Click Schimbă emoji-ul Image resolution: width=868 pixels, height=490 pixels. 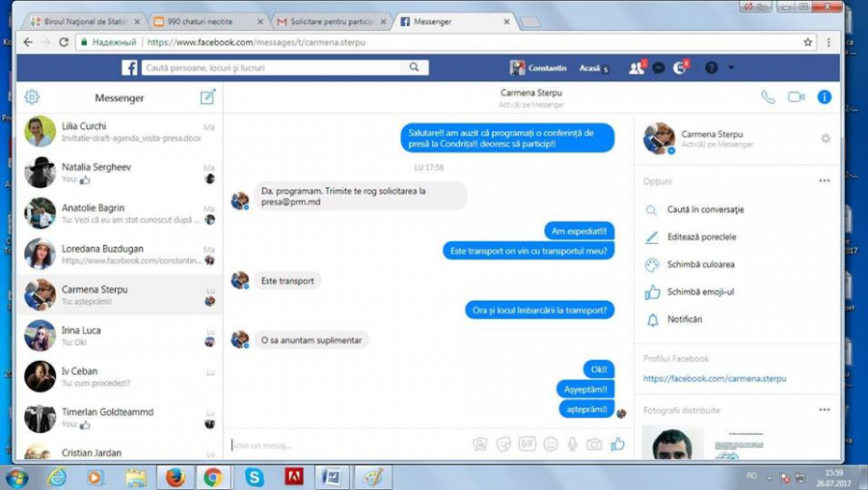pos(700,292)
